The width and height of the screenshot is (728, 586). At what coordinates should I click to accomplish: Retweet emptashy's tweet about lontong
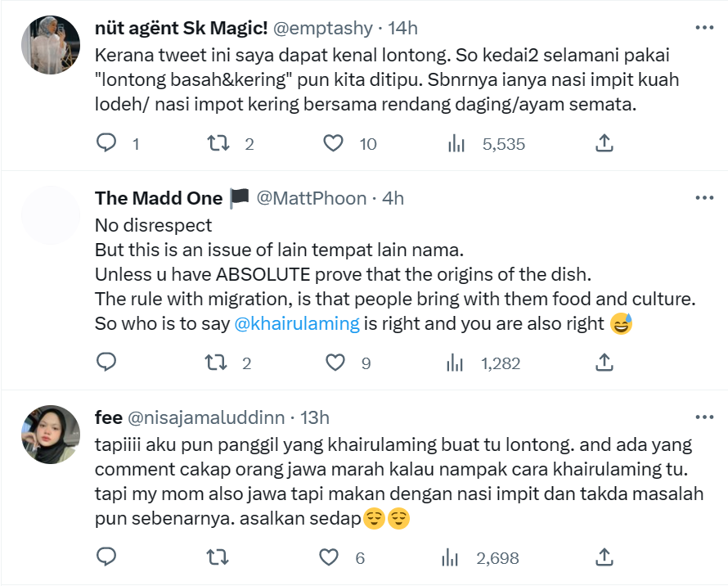coord(218,144)
